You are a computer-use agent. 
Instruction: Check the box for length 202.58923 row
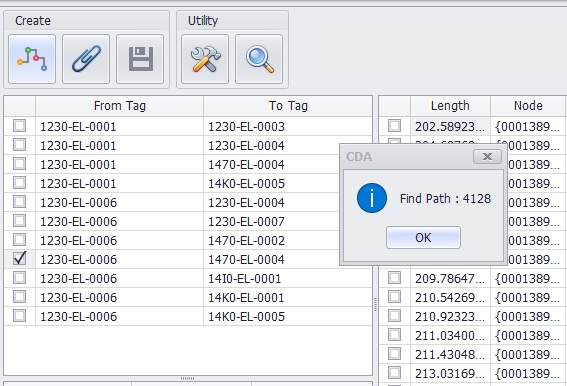395,126
